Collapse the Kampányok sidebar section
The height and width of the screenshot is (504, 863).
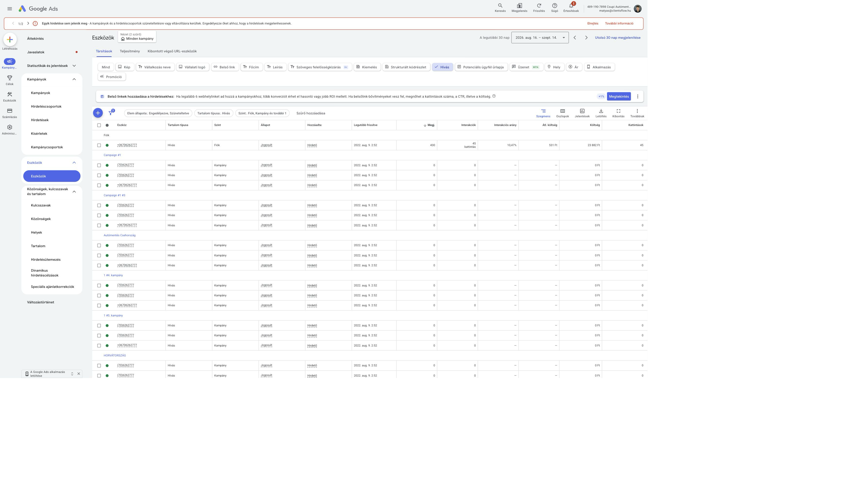tap(74, 79)
